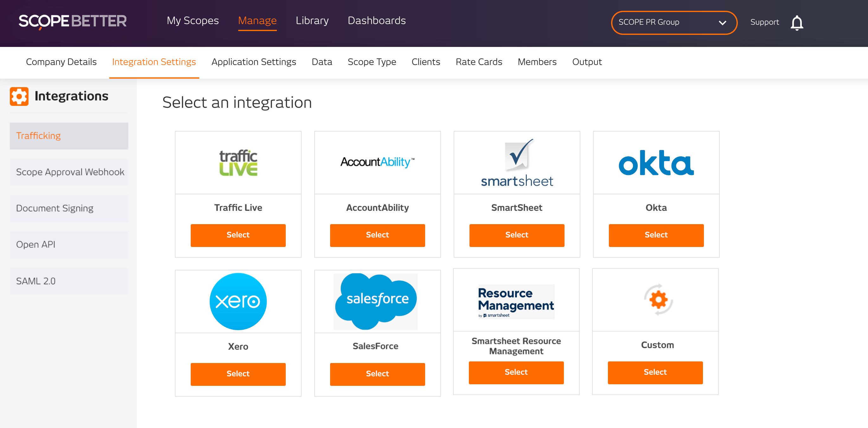Click the Traffic Live integration logo

(x=238, y=163)
